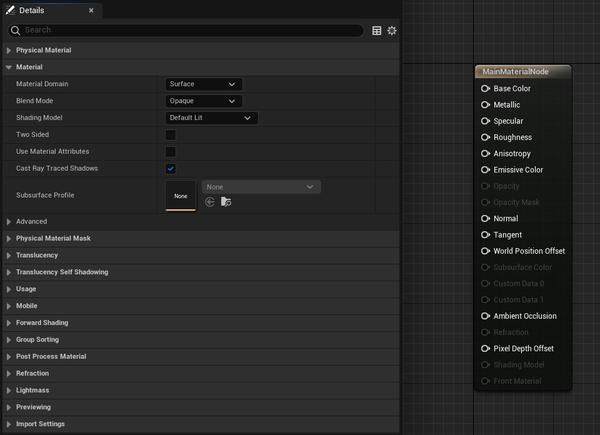Expand the Usage section
The image size is (600, 435).
[8, 289]
